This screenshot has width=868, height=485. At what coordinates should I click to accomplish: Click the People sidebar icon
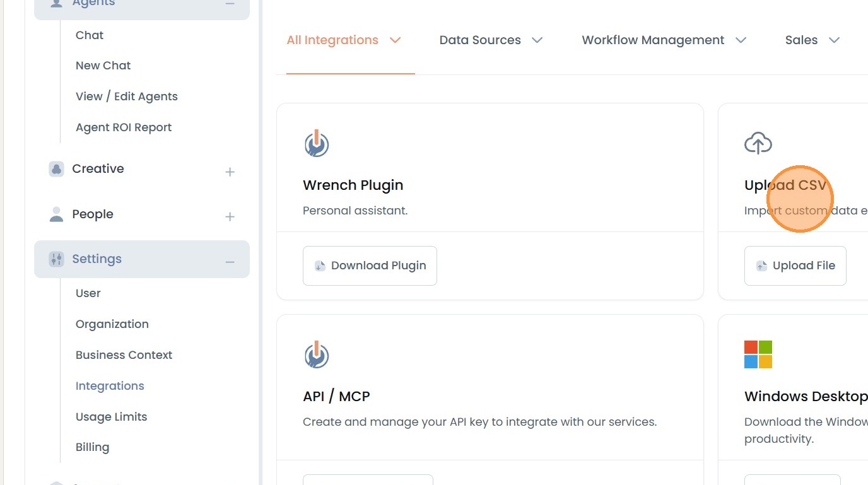(57, 214)
